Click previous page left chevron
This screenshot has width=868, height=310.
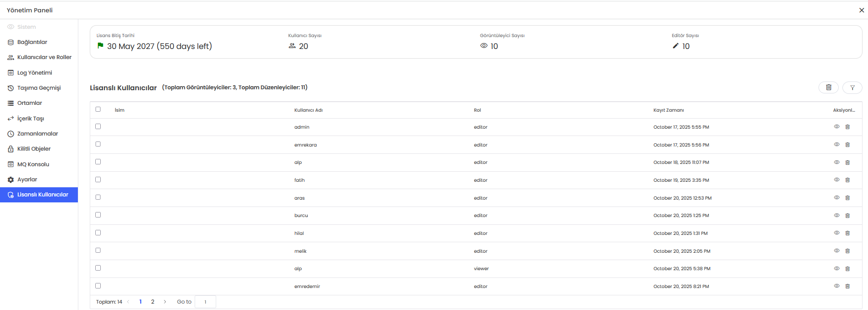coord(128,302)
